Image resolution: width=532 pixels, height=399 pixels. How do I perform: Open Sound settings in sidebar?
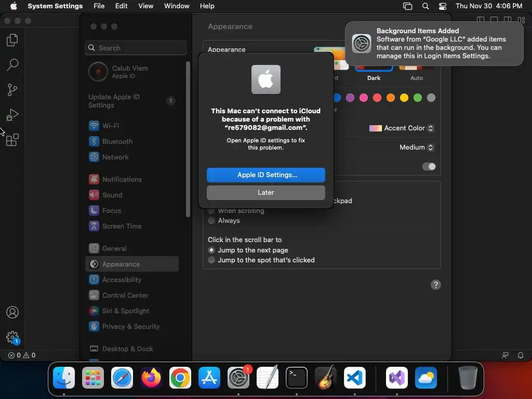coord(132,195)
